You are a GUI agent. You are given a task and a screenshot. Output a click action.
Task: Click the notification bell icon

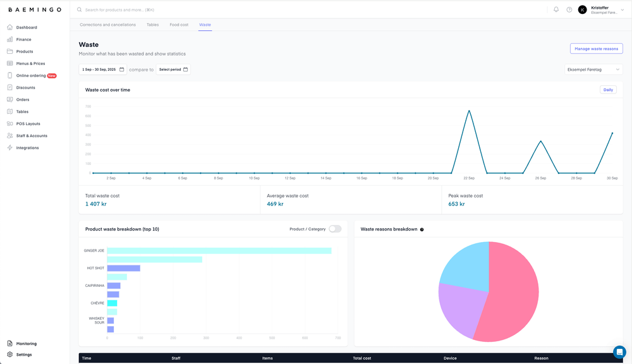[556, 9]
